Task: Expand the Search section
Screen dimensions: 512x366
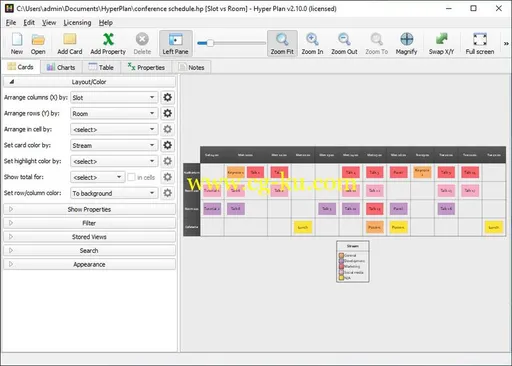Action: (89, 250)
